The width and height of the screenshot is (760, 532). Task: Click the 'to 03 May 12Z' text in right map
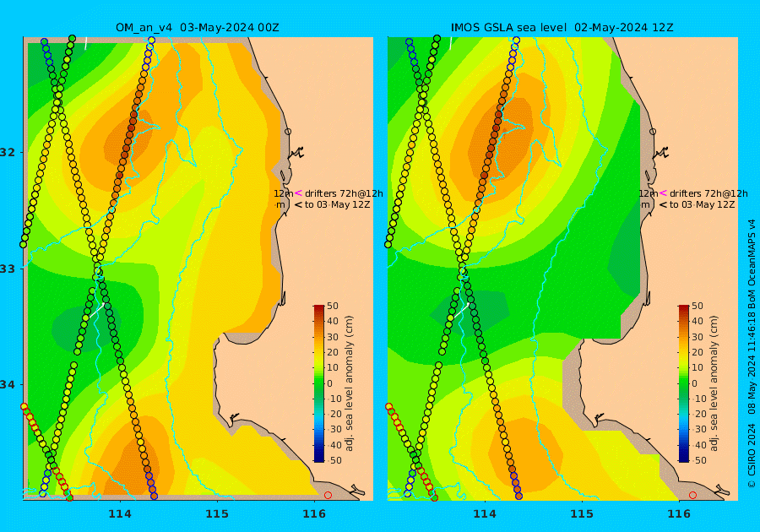pyautogui.click(x=703, y=205)
